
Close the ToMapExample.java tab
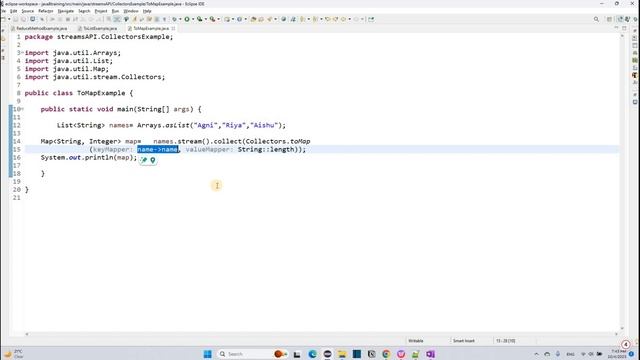click(173, 29)
